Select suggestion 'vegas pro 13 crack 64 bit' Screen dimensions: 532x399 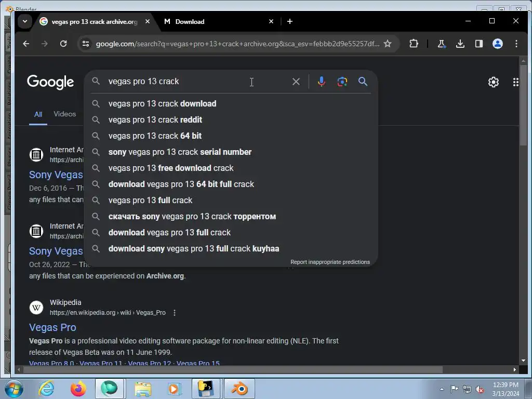coord(231,136)
